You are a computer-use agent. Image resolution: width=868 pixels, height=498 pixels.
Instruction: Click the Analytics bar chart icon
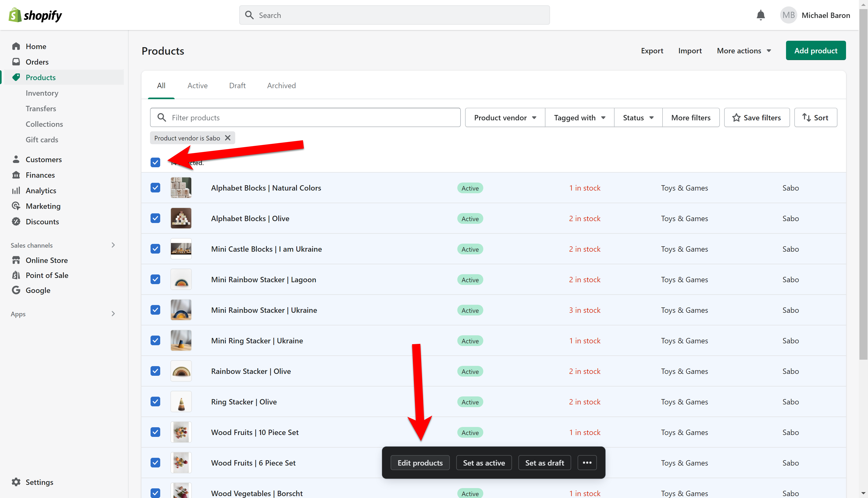[16, 191]
